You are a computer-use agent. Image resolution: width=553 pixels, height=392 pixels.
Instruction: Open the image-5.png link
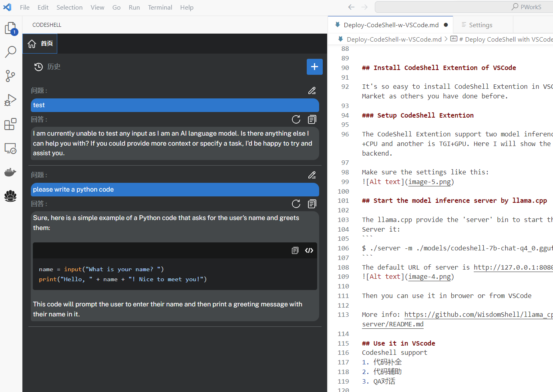[x=429, y=182]
